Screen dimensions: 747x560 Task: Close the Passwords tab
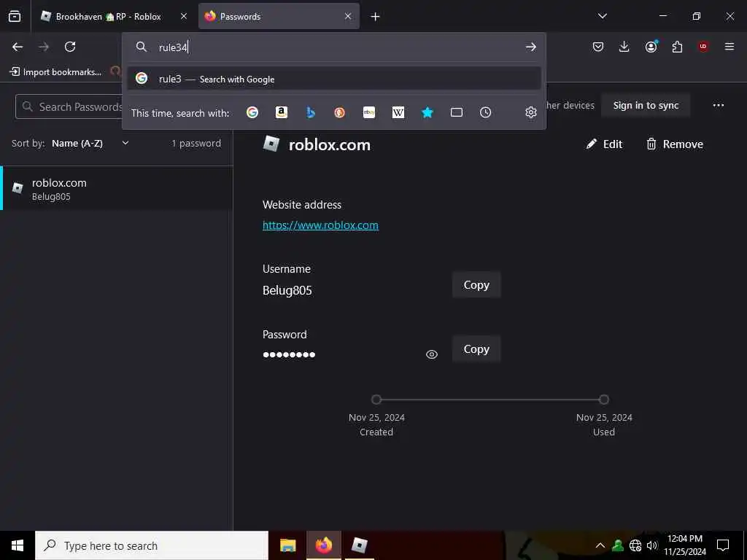coord(348,16)
